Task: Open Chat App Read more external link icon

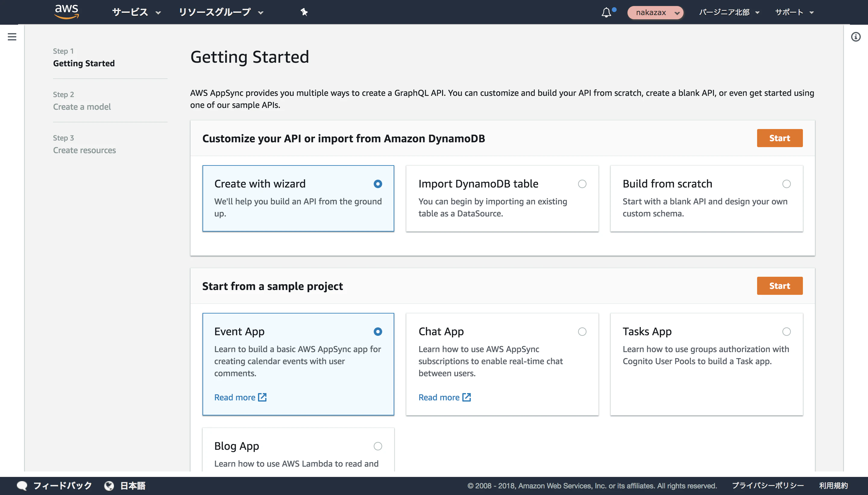Action: [x=466, y=397]
